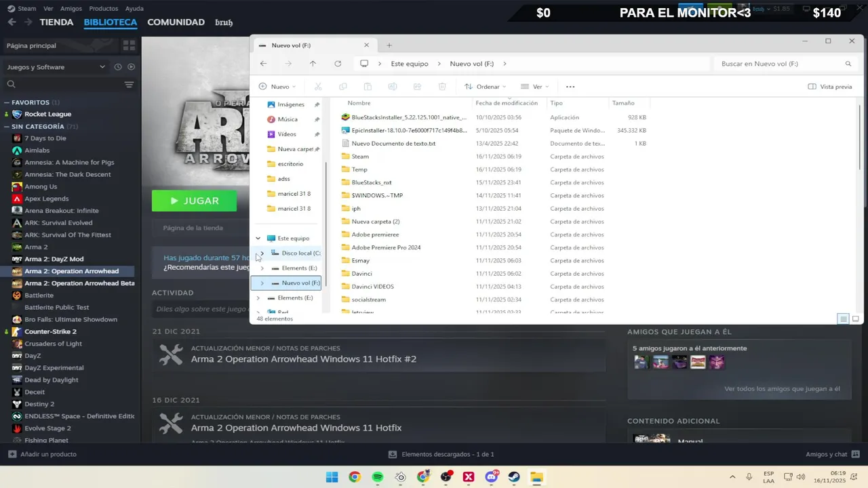Refresh the Nuevo vol (F:) folder view
This screenshot has height=488, width=868.
[x=338, y=64]
